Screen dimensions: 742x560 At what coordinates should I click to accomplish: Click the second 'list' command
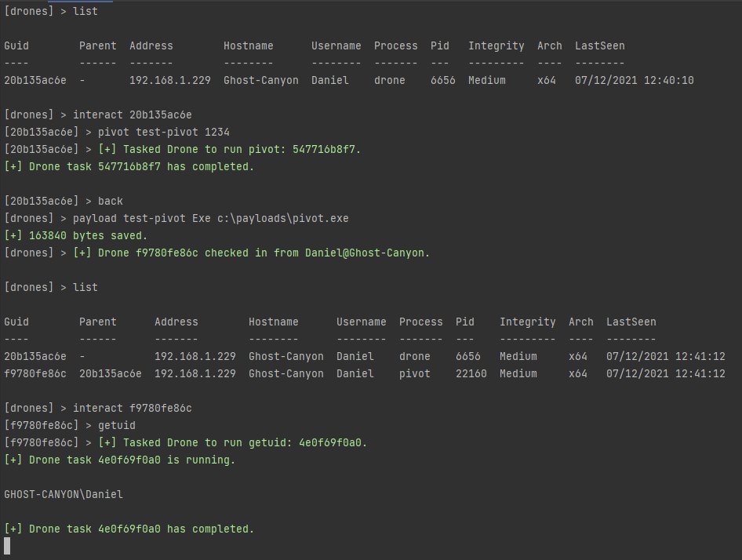point(85,287)
